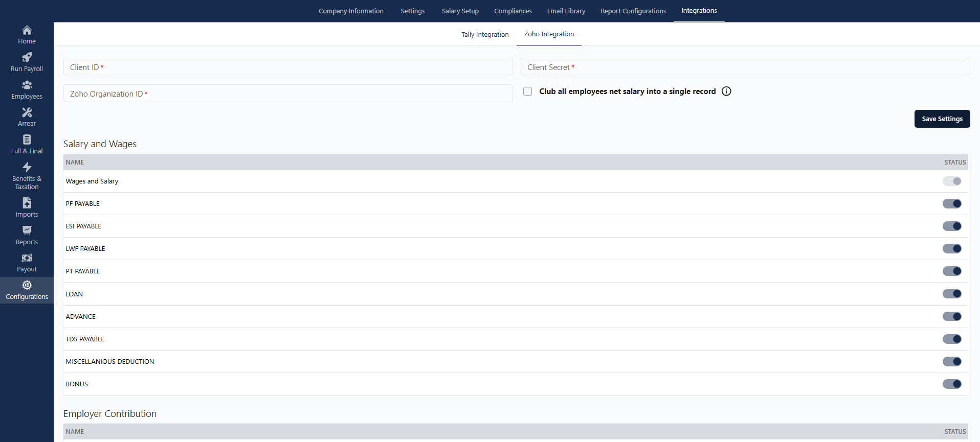The image size is (980, 442).
Task: Click the PF PAYABLE row name
Action: [x=83, y=204]
